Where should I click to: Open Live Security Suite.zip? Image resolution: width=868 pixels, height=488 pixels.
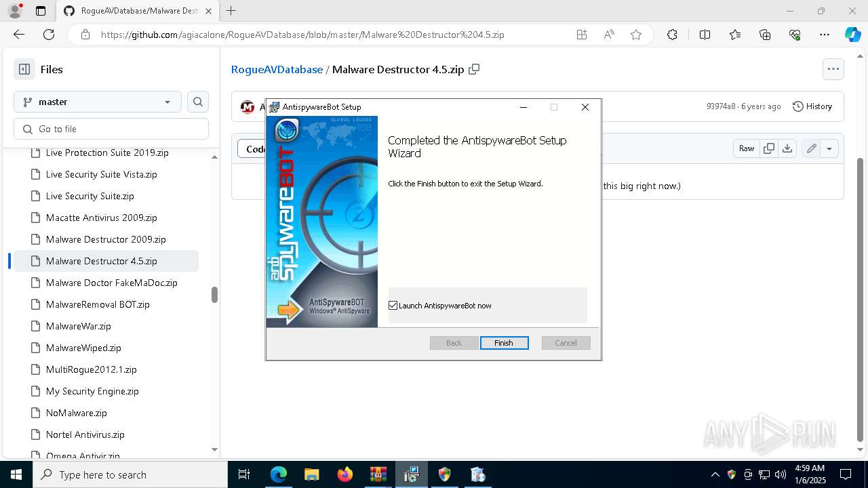[x=90, y=196]
